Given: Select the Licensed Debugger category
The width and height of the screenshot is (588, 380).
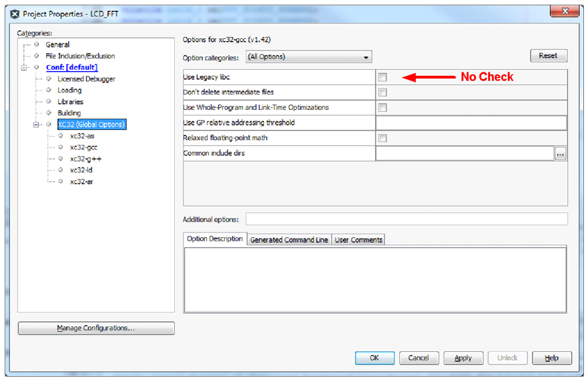Looking at the screenshot, I should (x=86, y=79).
